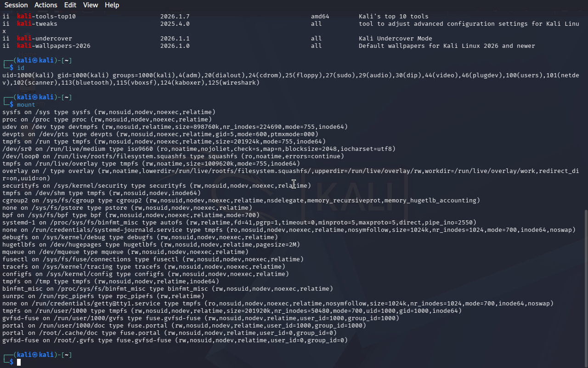This screenshot has width=588, height=368.
Task: Click the empty command prompt cursor at bottom
Action: 19,362
